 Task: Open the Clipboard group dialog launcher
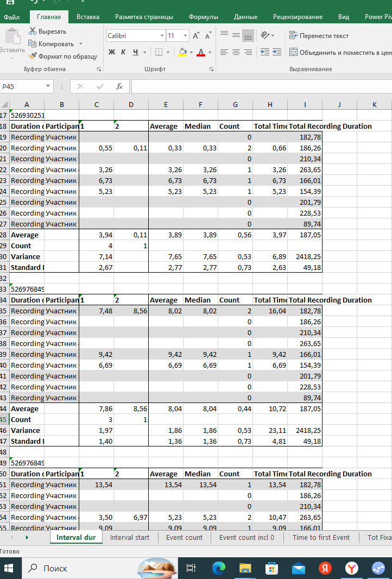[x=99, y=69]
